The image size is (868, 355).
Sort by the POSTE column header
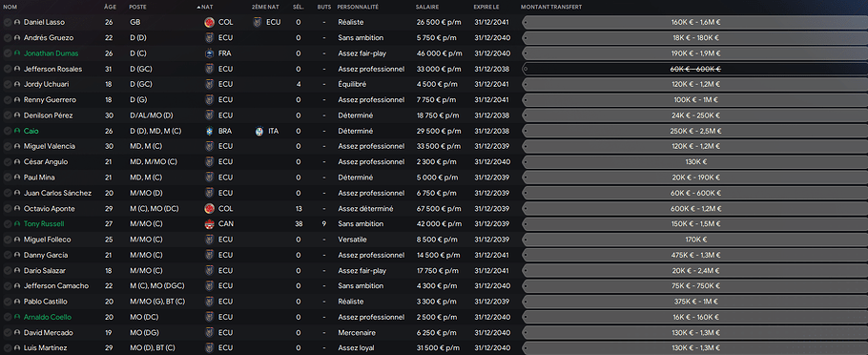[x=138, y=8]
